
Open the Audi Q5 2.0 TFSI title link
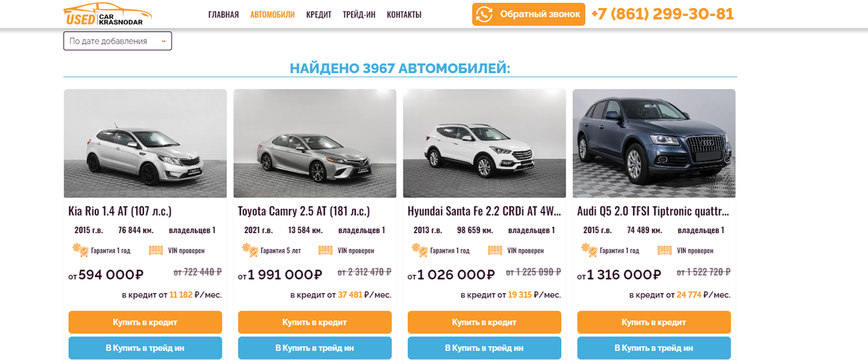[653, 211]
